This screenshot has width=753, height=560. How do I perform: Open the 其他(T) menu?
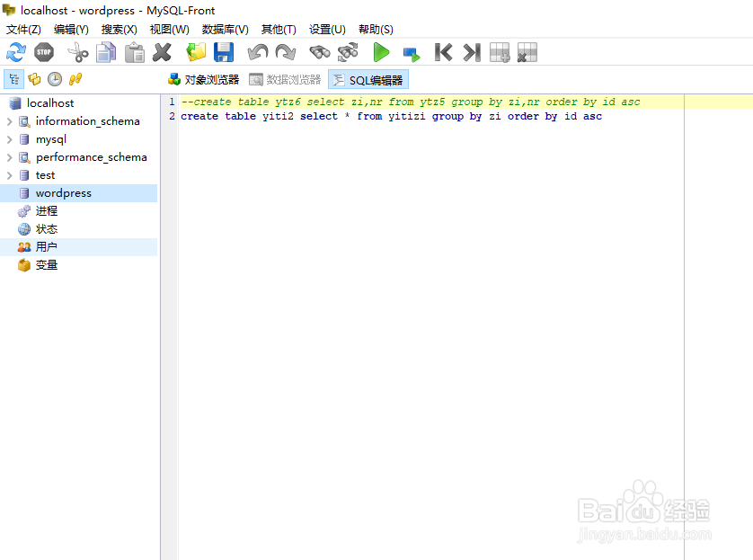click(279, 30)
